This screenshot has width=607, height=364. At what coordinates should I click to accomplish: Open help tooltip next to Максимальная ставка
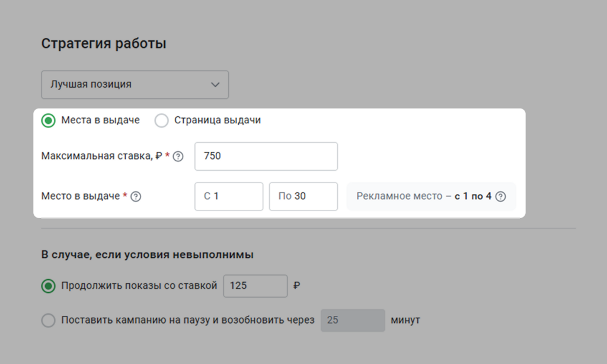[177, 155]
